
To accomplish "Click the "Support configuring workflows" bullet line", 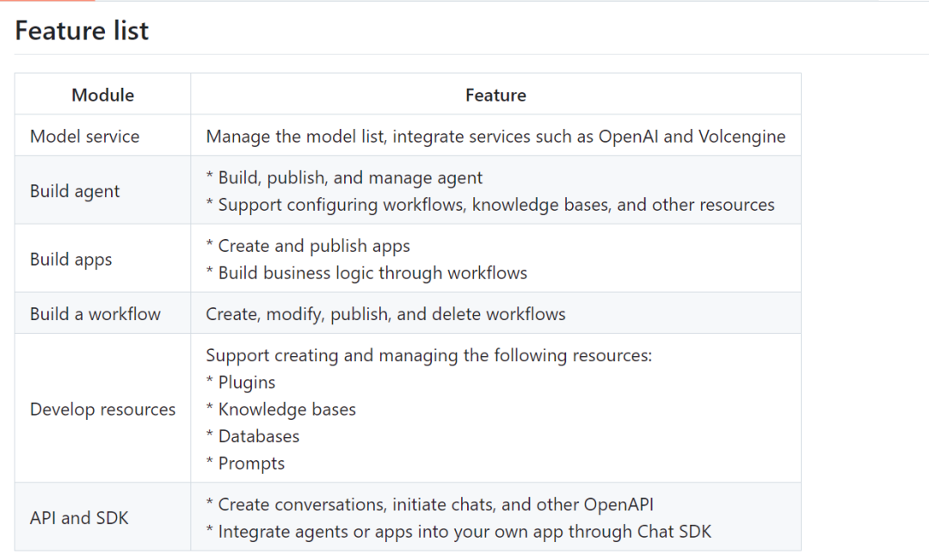I will [x=490, y=205].
